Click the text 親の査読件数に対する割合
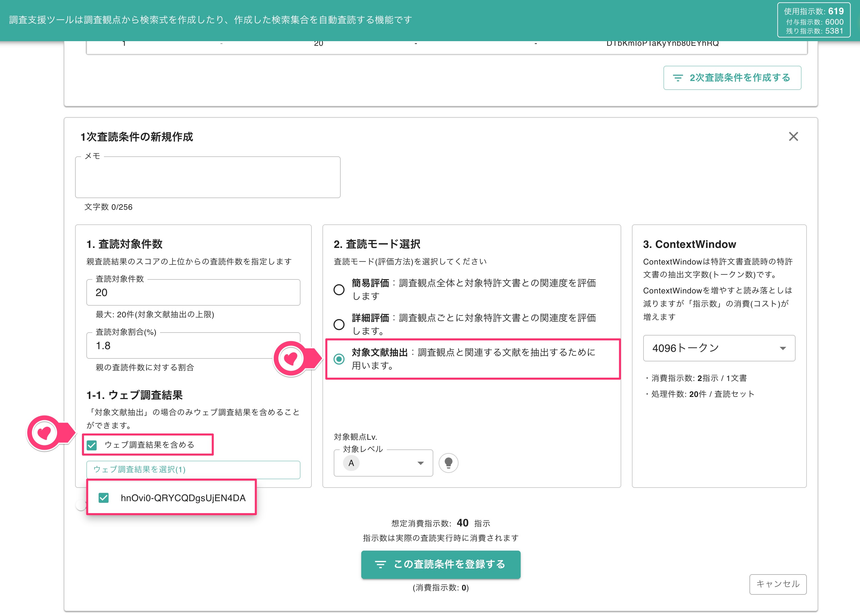The image size is (860, 616). (144, 367)
